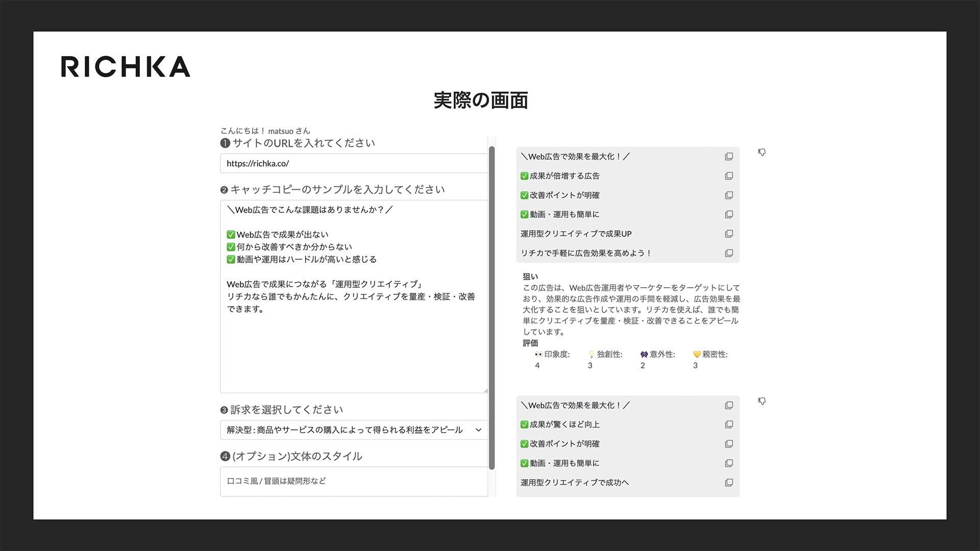Open the 訴求 selection dropdown
Viewport: 980px width, 551px height.
tap(347, 430)
